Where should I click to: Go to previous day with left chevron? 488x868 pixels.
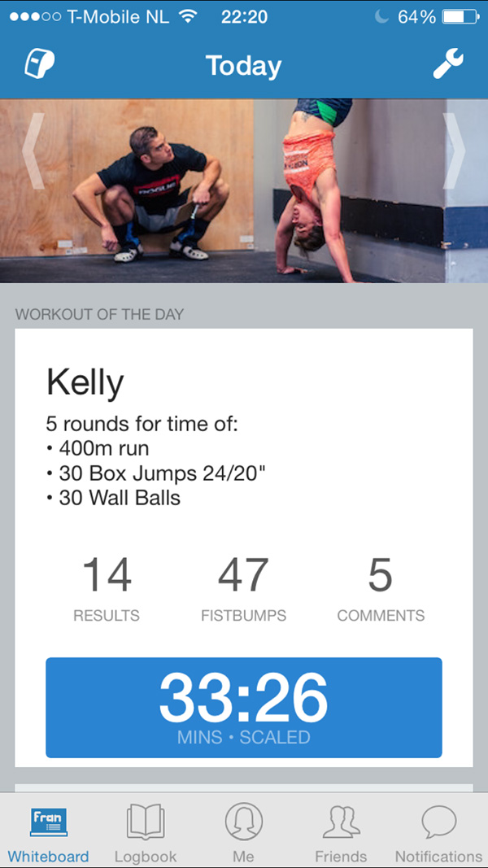click(x=33, y=151)
